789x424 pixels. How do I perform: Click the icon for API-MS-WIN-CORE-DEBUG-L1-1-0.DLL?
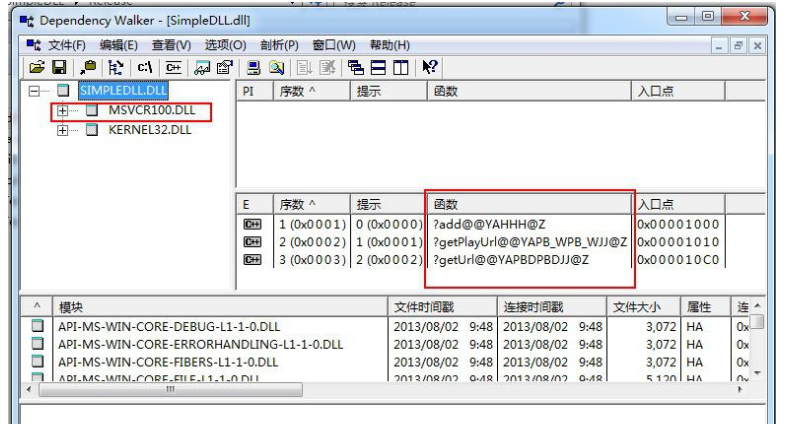pos(38,326)
